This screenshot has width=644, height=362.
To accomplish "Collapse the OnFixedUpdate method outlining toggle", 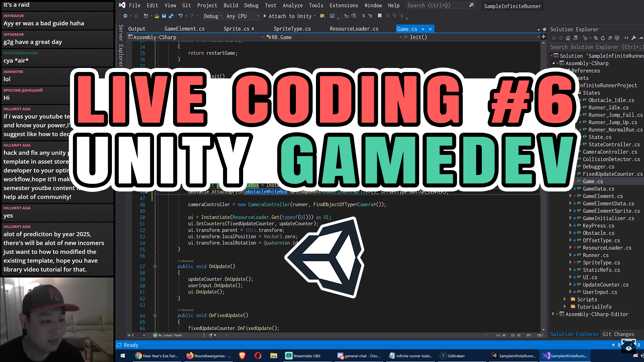I will point(155,316).
